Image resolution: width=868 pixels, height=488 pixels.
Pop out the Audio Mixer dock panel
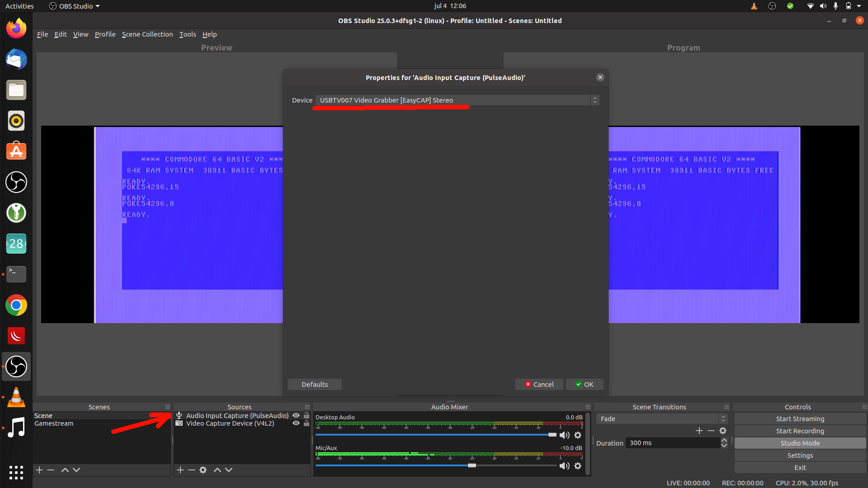[588, 407]
